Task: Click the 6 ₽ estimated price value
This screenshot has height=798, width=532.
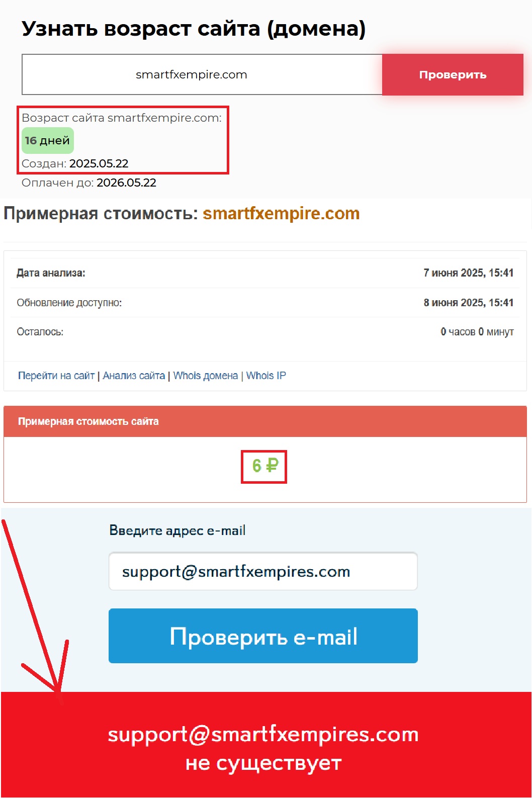Action: click(x=264, y=466)
